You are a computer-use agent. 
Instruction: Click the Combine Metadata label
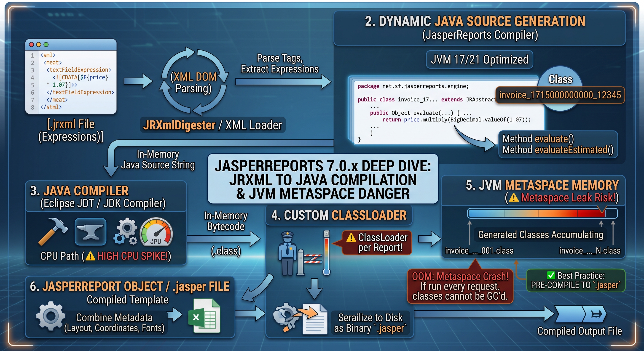tap(114, 318)
